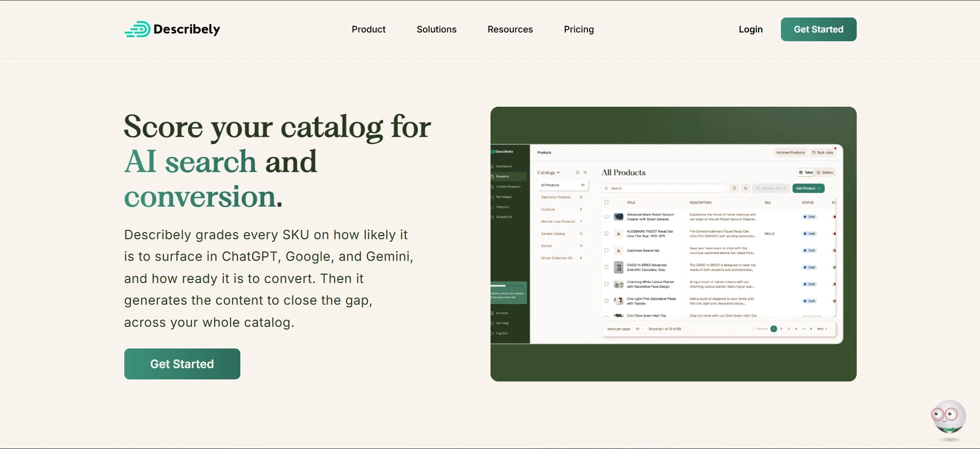Select the CASIO fx-991EX calculator row checkbox

point(607,267)
